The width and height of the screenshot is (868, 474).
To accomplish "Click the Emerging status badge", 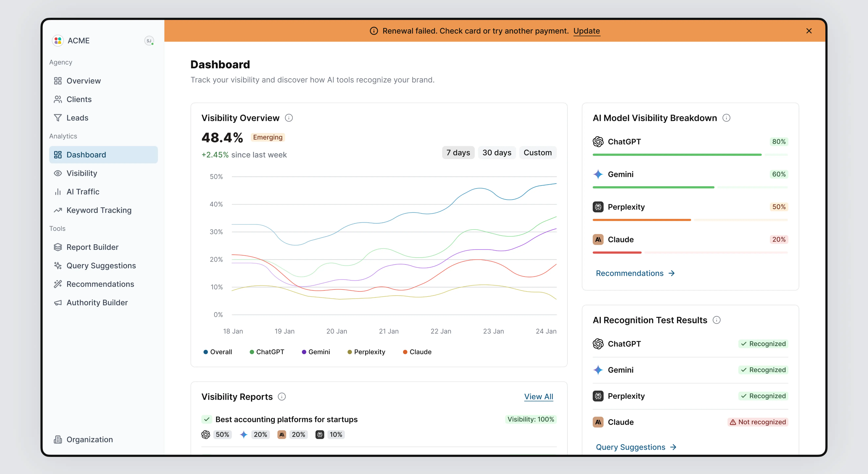I will (268, 137).
